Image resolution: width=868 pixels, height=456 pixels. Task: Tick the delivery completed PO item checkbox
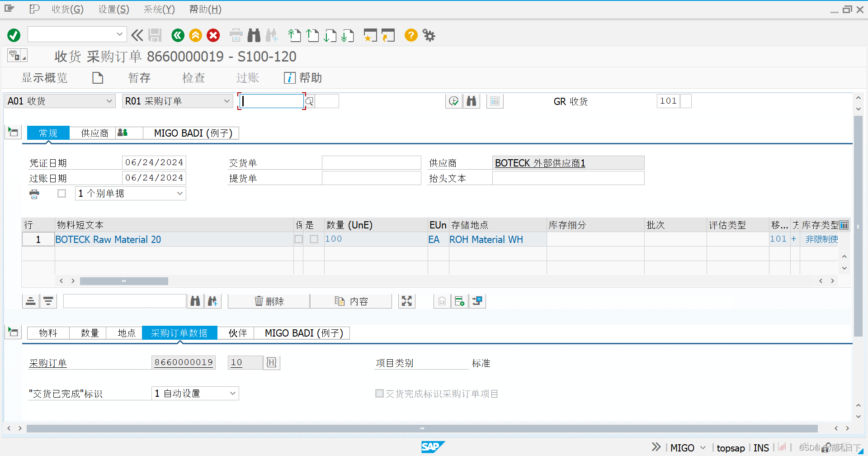(380, 394)
